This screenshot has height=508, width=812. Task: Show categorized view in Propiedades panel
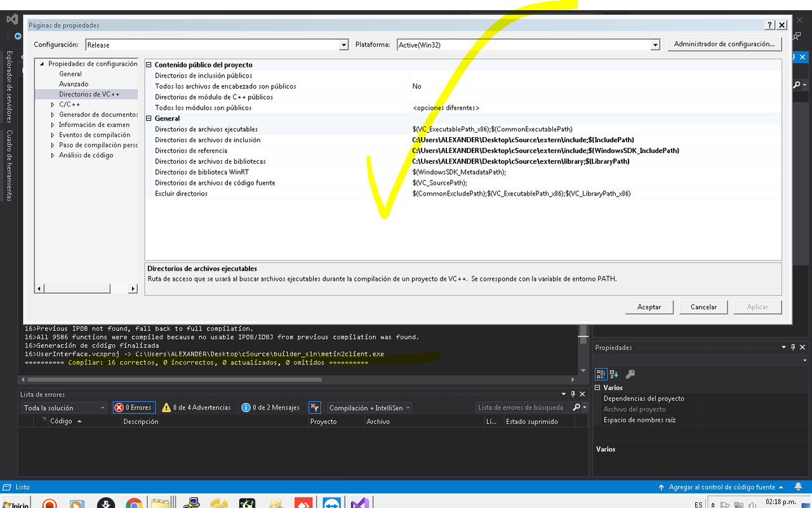click(x=601, y=374)
